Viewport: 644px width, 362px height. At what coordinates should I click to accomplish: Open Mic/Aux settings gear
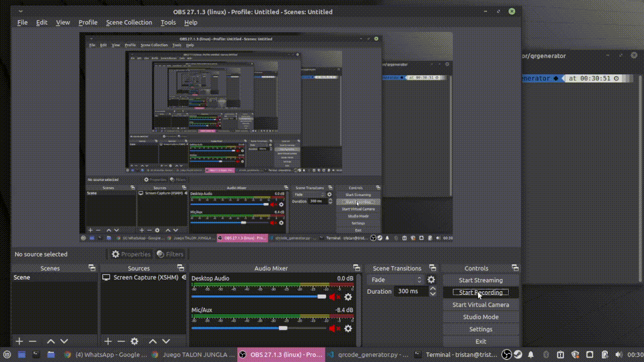point(348,329)
